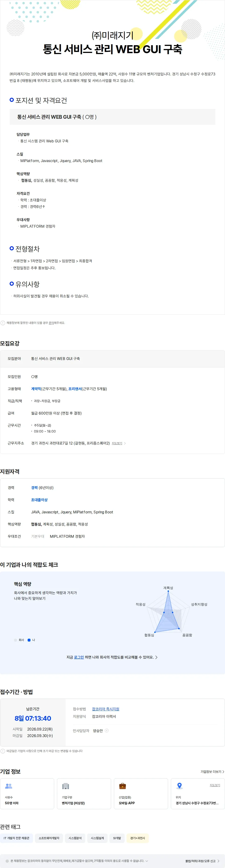The image size is (225, 868).
Task: Click 프리랜서 employment type link
Action: click(75, 389)
